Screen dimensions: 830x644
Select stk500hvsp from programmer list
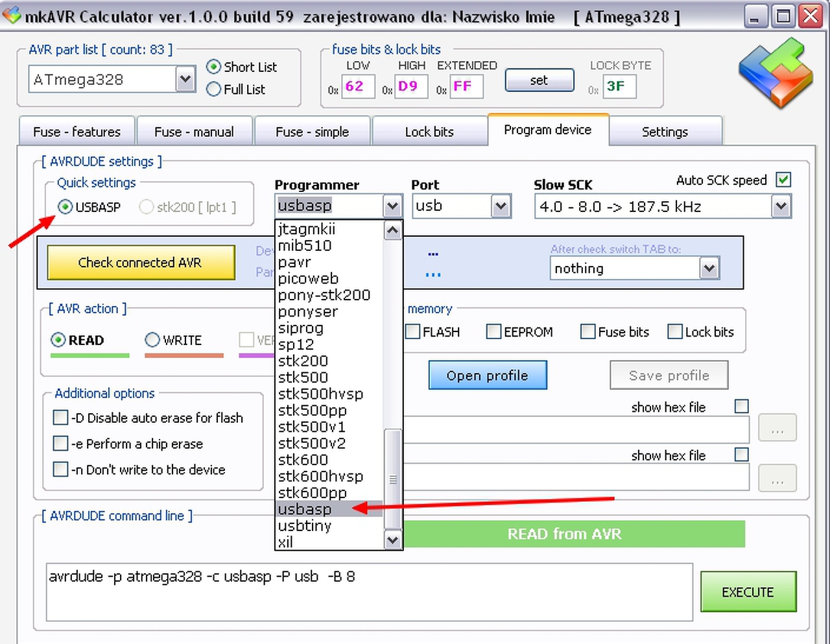pos(329,394)
